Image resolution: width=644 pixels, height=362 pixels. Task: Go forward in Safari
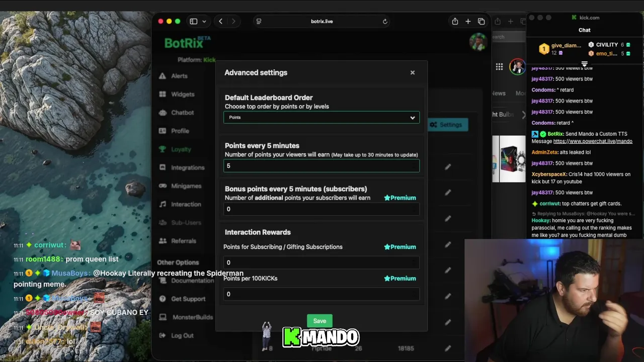[x=233, y=21]
